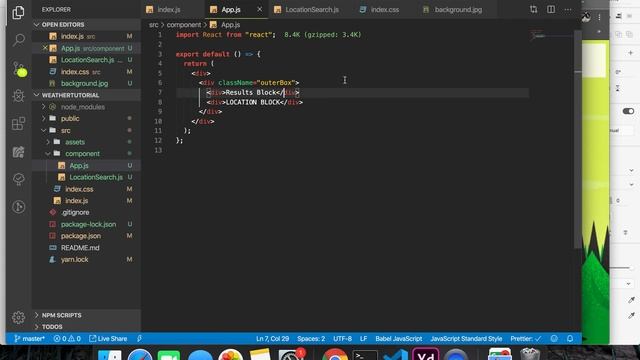The image size is (640, 360).
Task: Open notifications bell icon
Action: pyautogui.click(x=570, y=339)
